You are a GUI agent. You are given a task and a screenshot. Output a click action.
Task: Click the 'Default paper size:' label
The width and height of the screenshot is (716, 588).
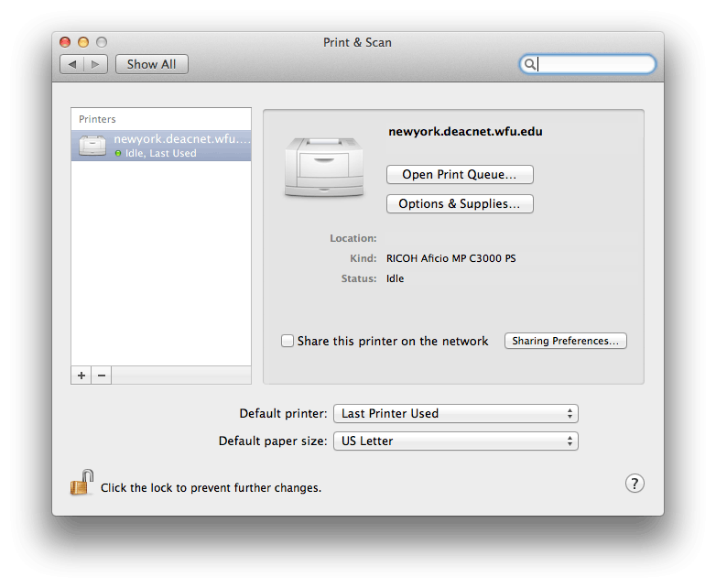[x=273, y=441]
